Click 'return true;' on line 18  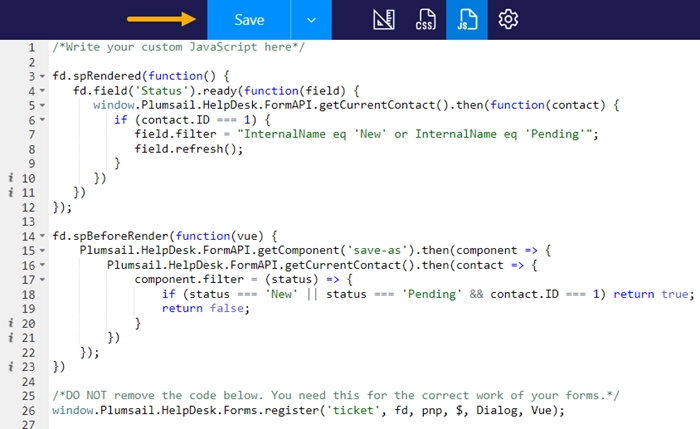[x=654, y=294]
